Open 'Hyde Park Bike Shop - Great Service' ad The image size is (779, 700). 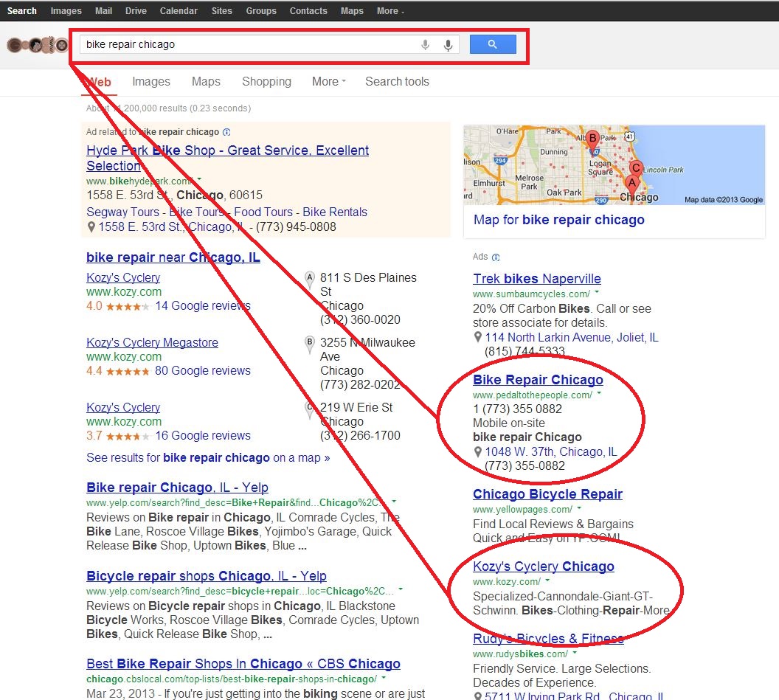click(x=227, y=158)
